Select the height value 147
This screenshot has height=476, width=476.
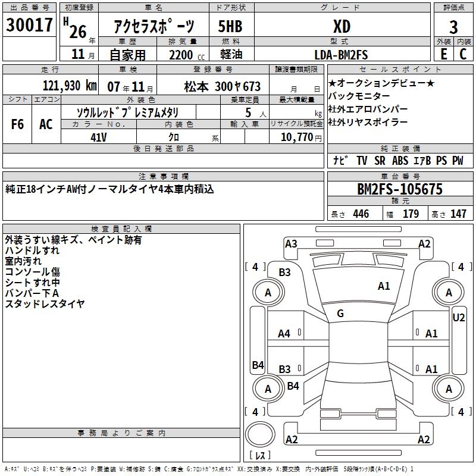[x=458, y=214]
